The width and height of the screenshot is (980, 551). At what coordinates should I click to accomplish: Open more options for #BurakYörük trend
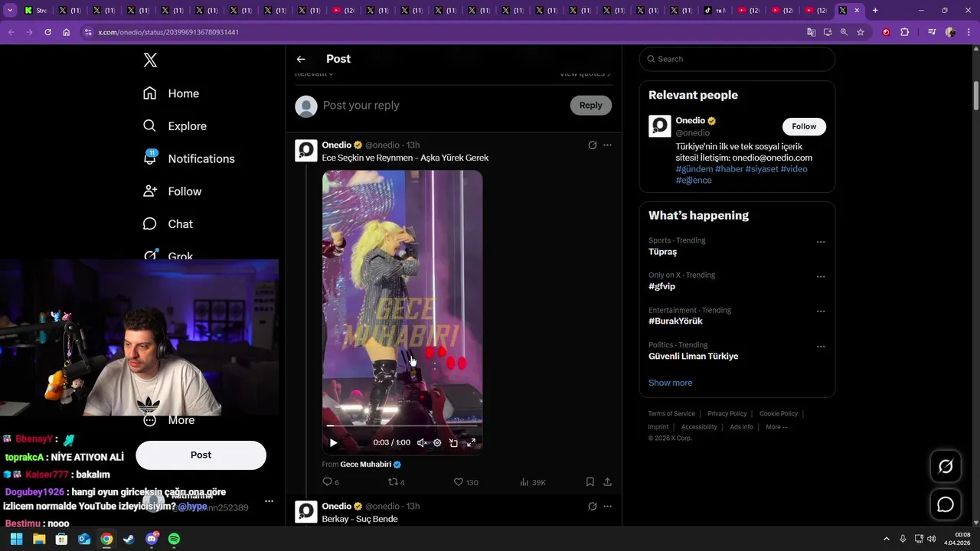click(x=821, y=311)
